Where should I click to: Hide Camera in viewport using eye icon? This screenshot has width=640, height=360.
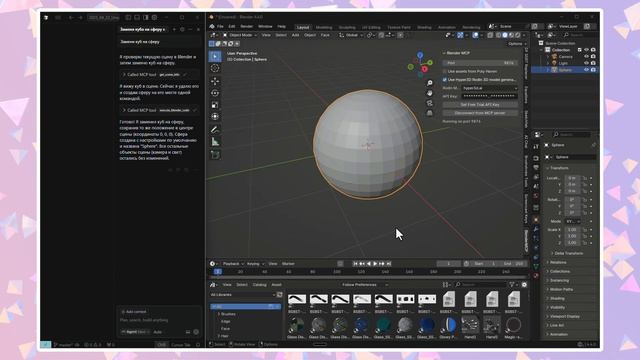pyautogui.click(x=587, y=57)
